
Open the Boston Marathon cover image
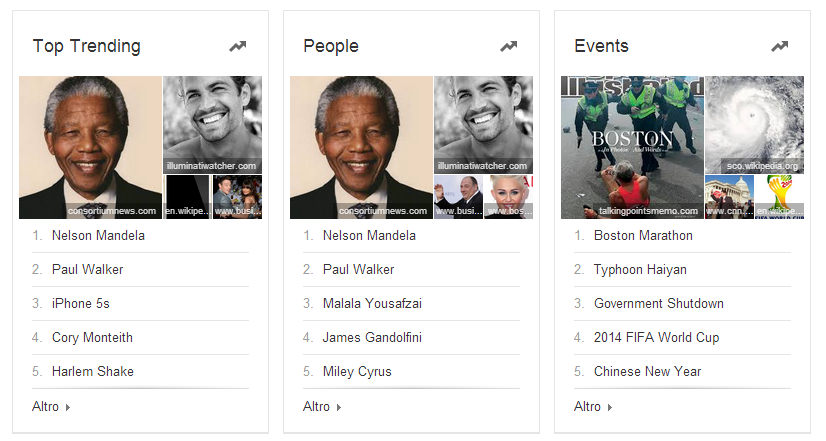pyautogui.click(x=632, y=147)
